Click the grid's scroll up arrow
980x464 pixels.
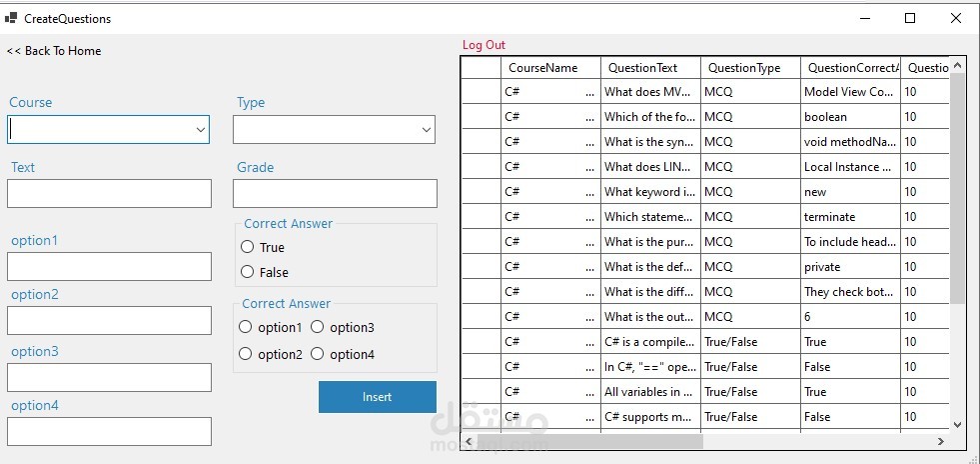(957, 66)
